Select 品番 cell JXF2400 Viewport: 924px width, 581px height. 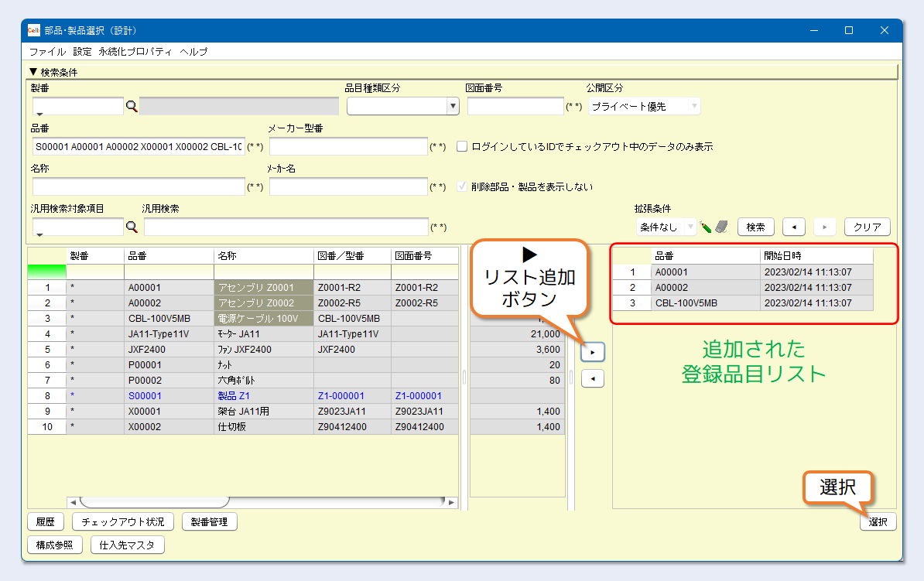(x=169, y=350)
